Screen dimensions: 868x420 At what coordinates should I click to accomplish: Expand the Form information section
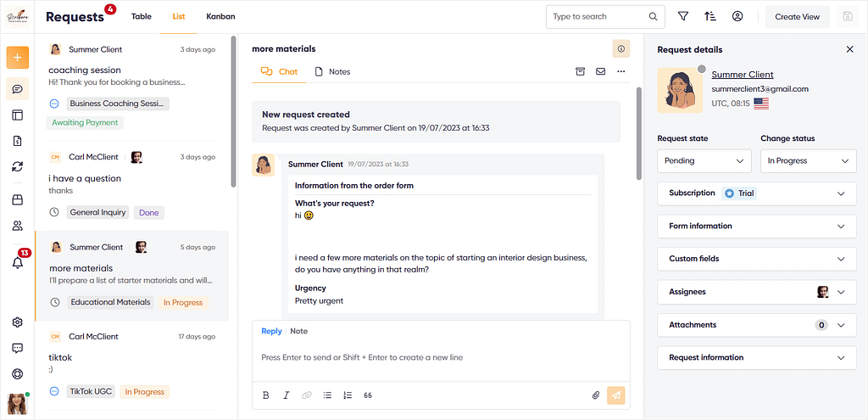[x=757, y=226]
